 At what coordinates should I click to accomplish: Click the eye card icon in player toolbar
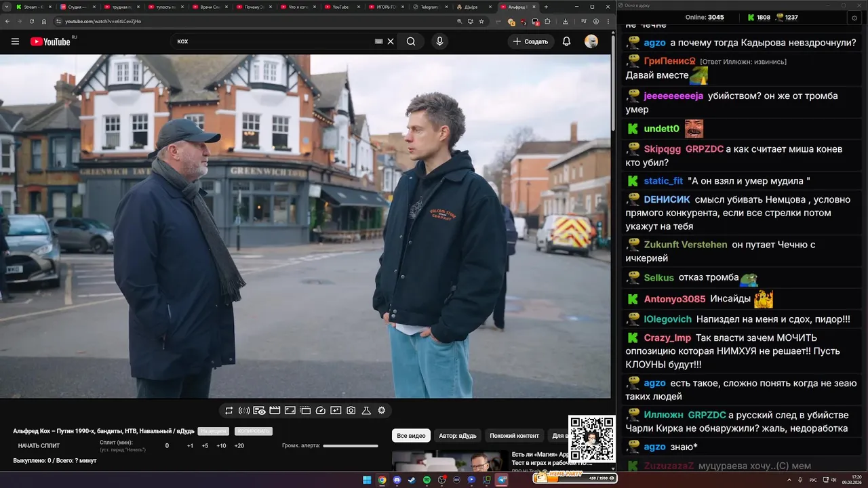click(x=259, y=410)
